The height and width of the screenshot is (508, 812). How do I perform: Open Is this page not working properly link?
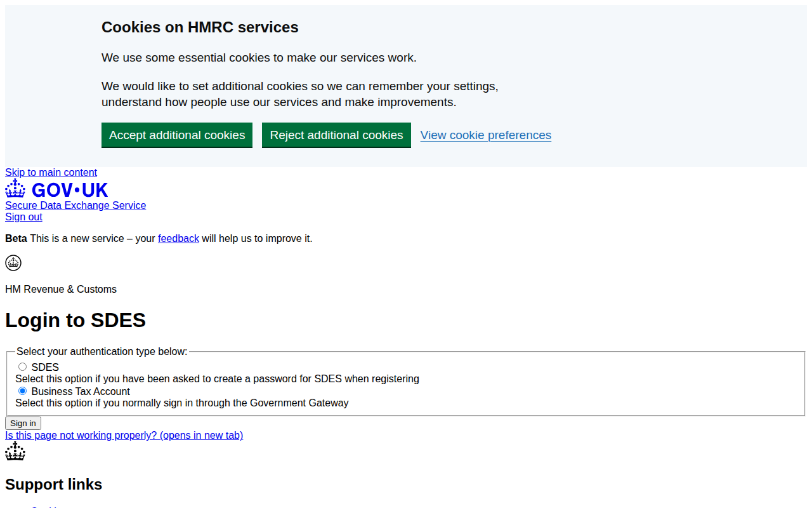[x=124, y=435]
